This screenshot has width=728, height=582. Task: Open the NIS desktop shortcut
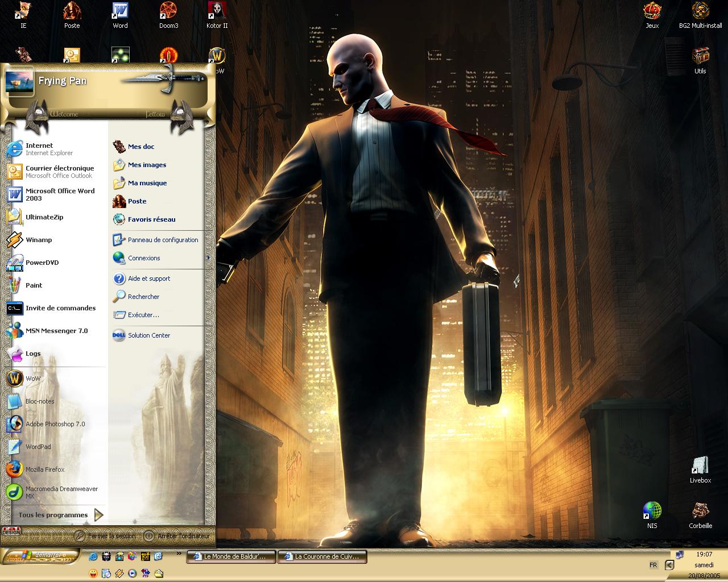652,516
